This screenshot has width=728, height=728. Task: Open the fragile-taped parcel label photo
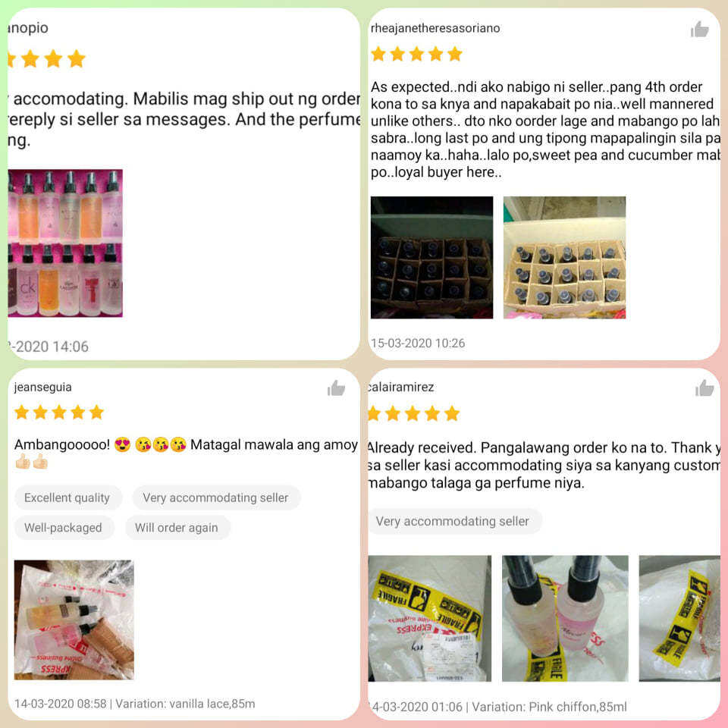[429, 619]
